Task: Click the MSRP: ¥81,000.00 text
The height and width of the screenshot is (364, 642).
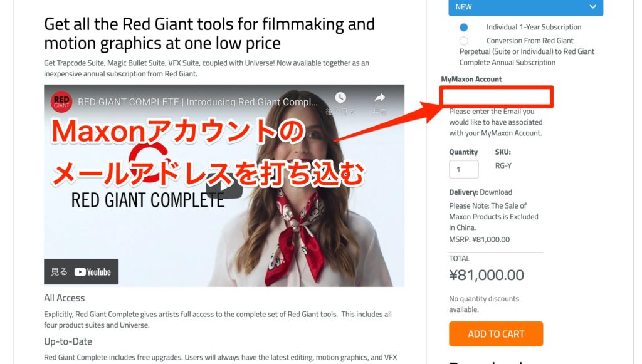Action: coord(480,240)
